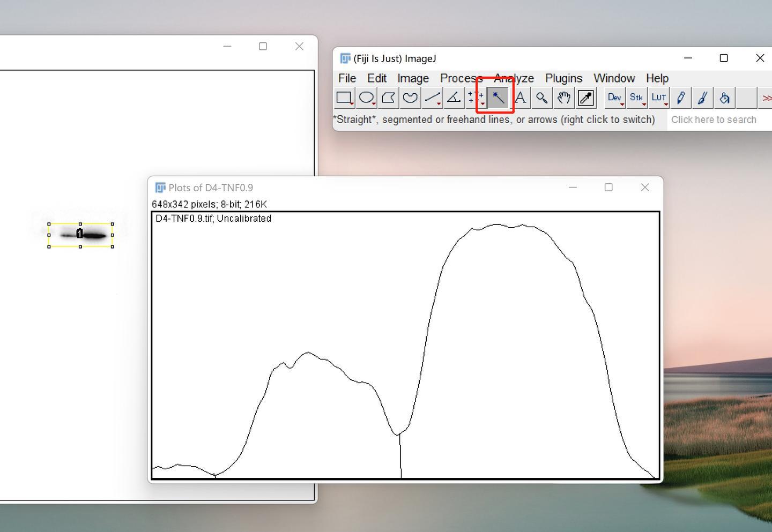The image size is (772, 532).
Task: Select the Oval selection tool
Action: (x=366, y=98)
